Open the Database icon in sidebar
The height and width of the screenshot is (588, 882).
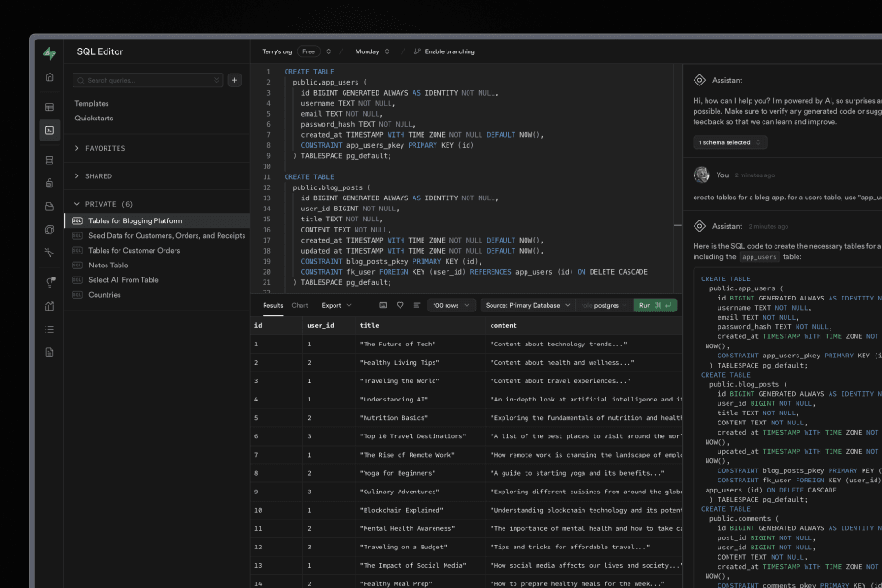coord(50,160)
